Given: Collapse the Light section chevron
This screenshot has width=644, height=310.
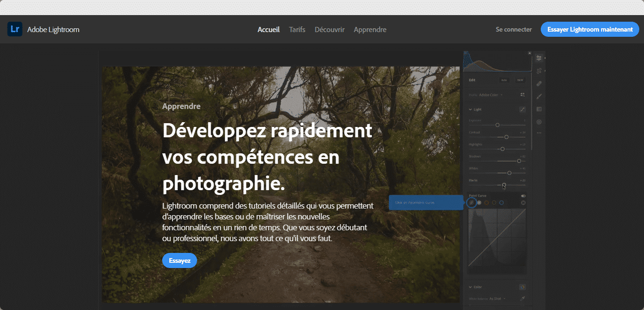Looking at the screenshot, I should (470, 109).
